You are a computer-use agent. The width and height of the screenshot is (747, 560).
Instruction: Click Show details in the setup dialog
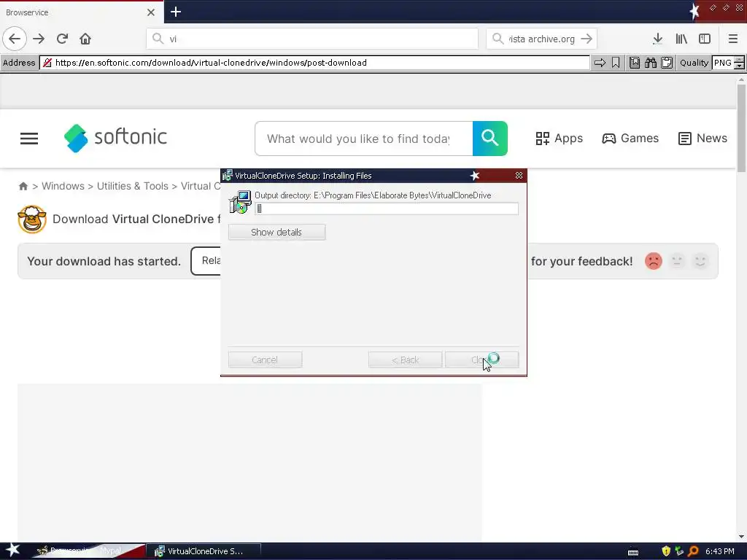click(x=276, y=233)
